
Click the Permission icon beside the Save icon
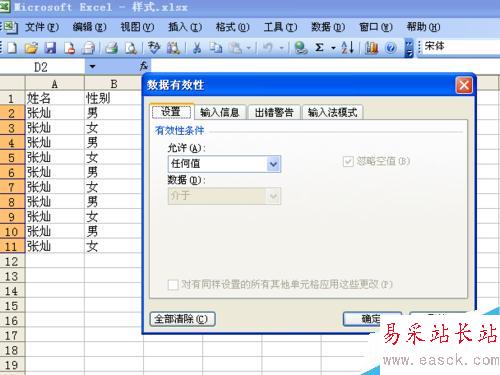click(x=69, y=48)
